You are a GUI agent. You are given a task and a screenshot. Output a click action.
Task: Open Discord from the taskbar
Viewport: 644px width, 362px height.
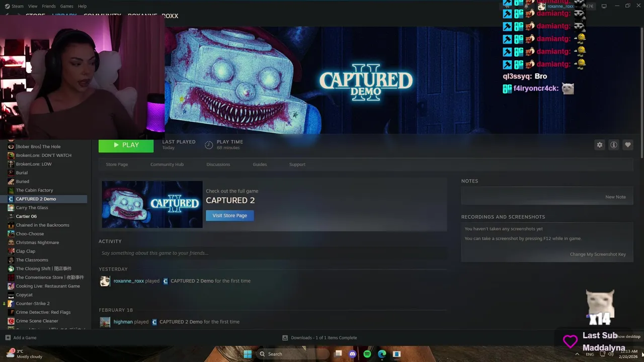click(x=352, y=354)
